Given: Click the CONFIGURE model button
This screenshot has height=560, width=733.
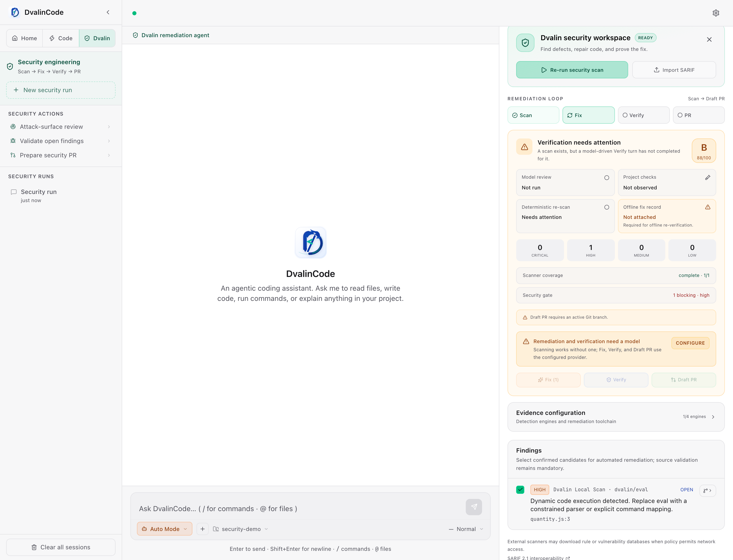Looking at the screenshot, I should point(690,343).
